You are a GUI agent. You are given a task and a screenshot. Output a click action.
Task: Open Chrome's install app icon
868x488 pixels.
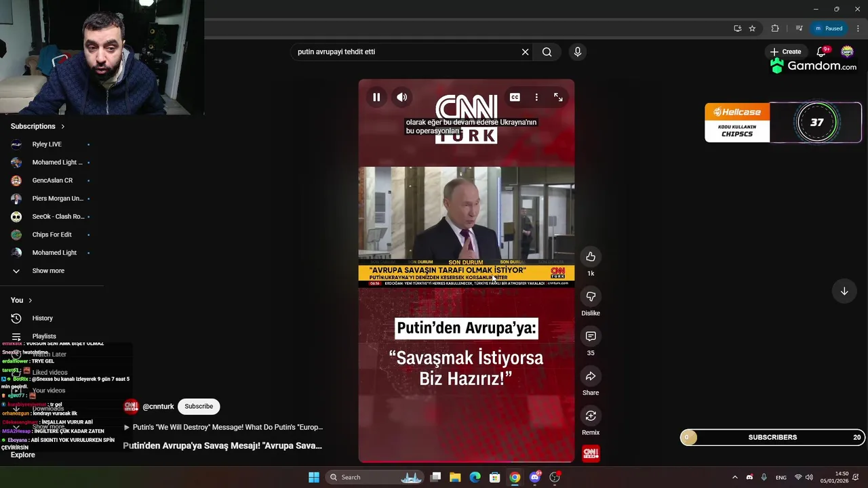point(737,28)
